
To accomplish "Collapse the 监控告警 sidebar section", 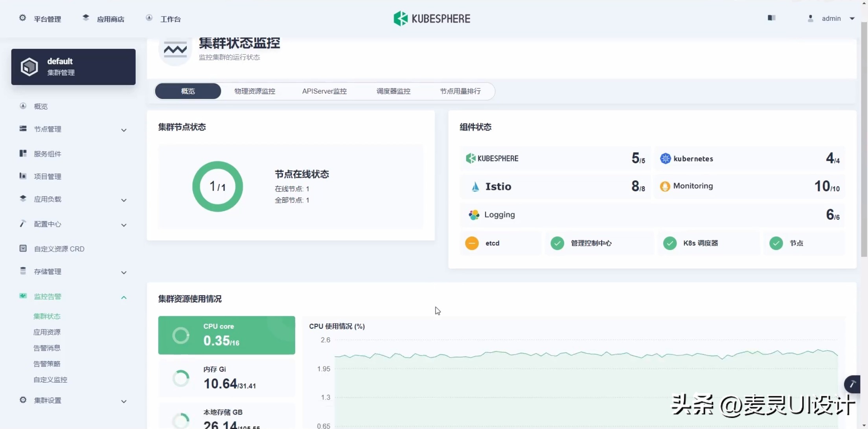I will [123, 297].
